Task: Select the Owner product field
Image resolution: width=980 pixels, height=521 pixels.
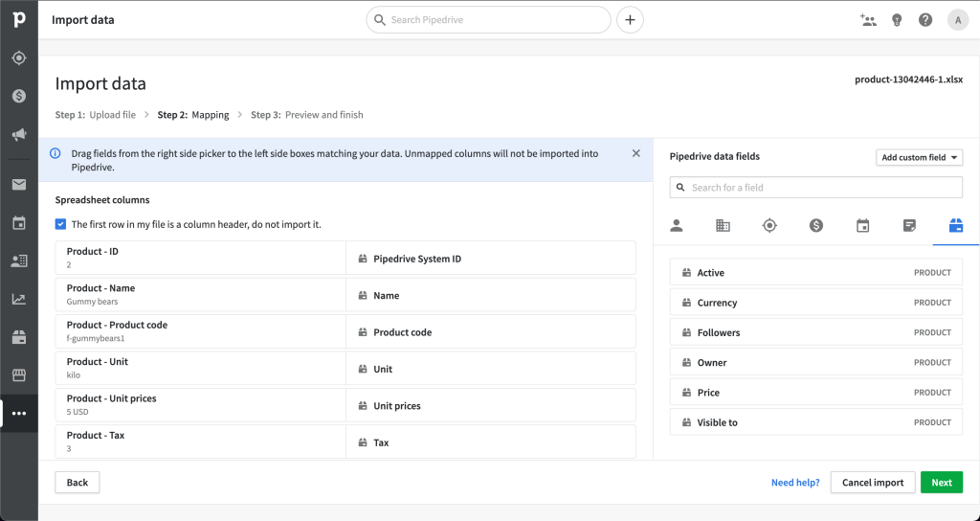Action: point(816,363)
